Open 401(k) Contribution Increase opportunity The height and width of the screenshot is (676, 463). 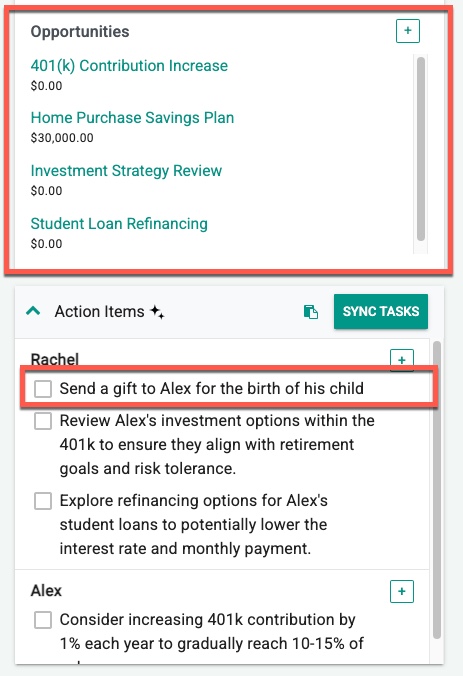pyautogui.click(x=129, y=66)
